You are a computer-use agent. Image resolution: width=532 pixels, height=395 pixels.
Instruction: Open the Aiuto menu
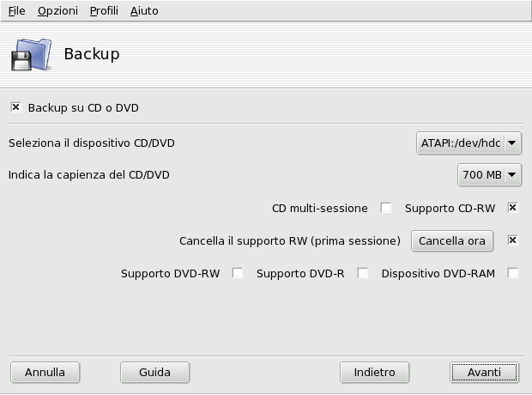pos(144,11)
